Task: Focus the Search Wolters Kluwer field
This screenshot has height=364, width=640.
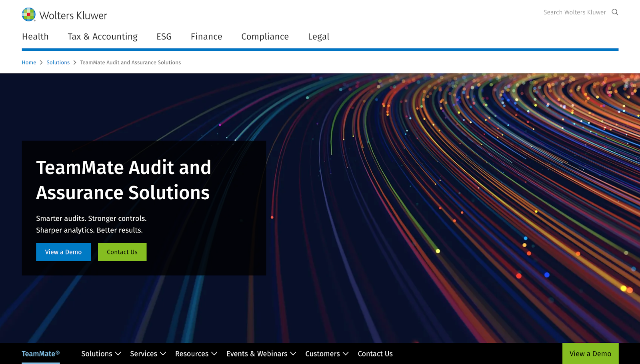Action: [x=574, y=12]
